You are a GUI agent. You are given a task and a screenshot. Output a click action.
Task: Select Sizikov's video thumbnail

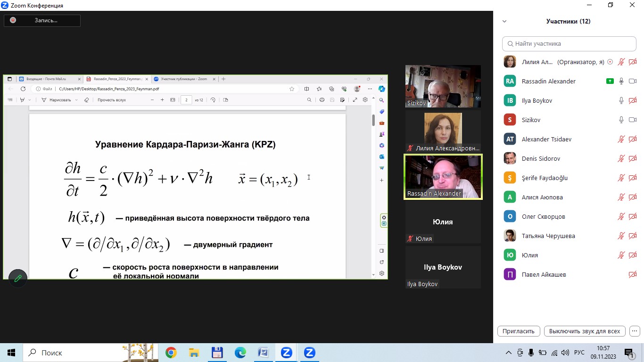coord(443,86)
